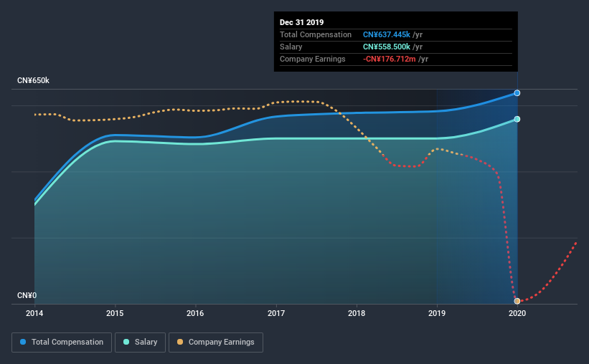
Task: Click the 2018 x-axis label
Action: (357, 313)
